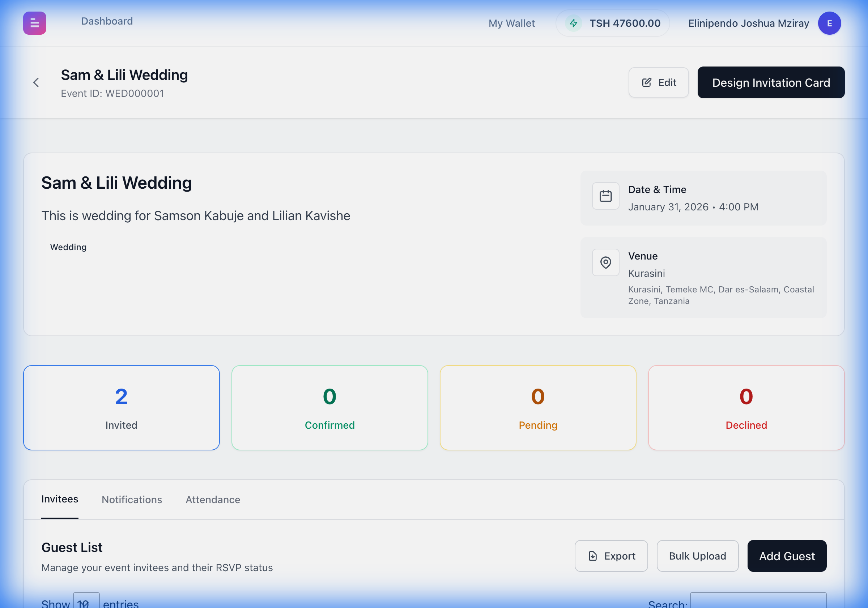
Task: Click the Invited count card
Action: (122, 407)
